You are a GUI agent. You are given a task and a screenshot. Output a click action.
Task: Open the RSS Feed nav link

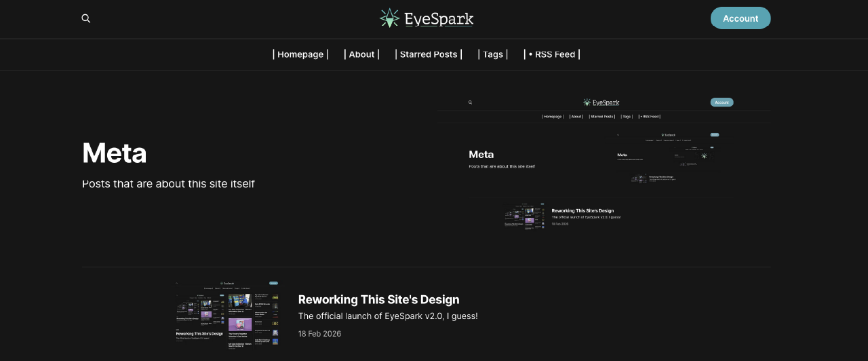coord(552,54)
